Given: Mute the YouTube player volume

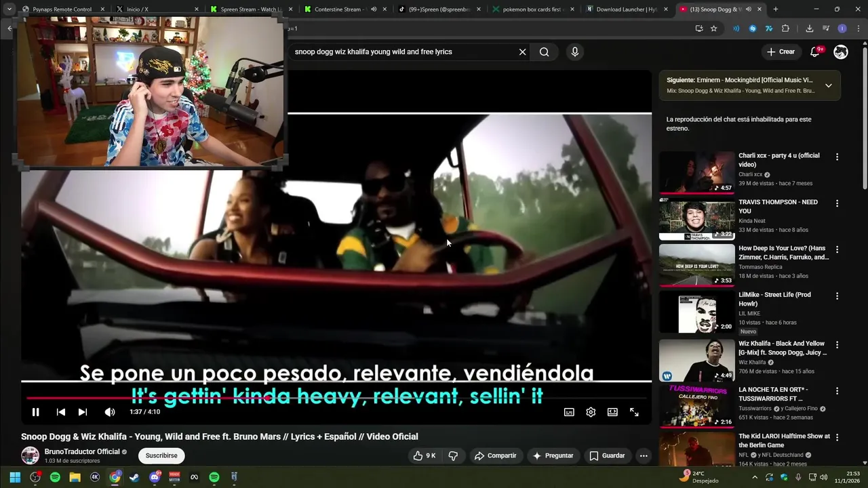Looking at the screenshot, I should (110, 412).
